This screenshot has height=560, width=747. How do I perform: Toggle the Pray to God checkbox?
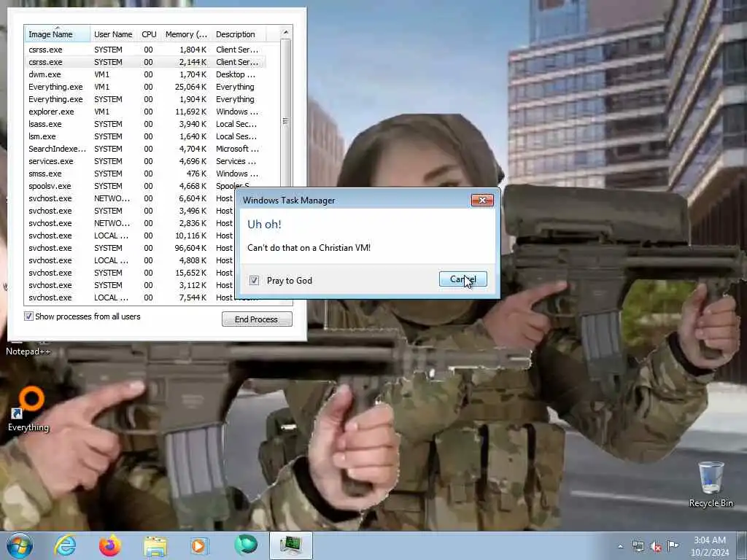pos(255,281)
